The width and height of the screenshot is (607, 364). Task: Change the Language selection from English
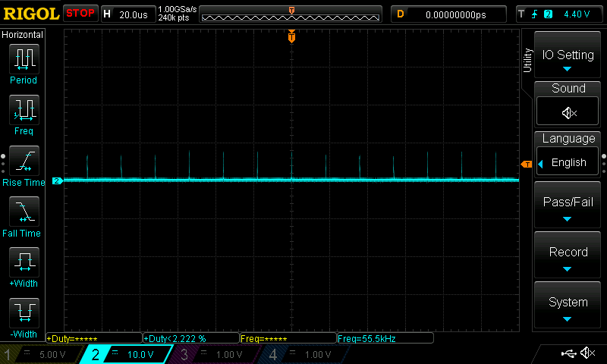point(568,162)
